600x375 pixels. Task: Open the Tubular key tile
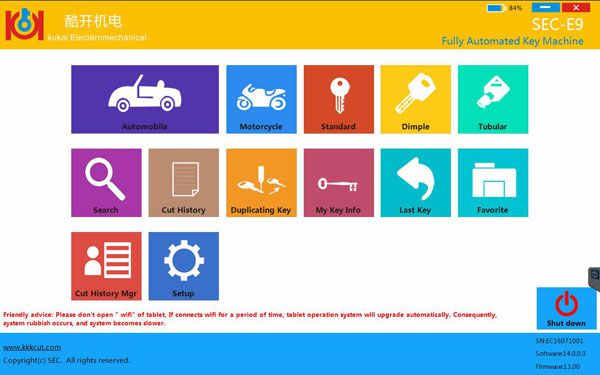click(x=493, y=99)
